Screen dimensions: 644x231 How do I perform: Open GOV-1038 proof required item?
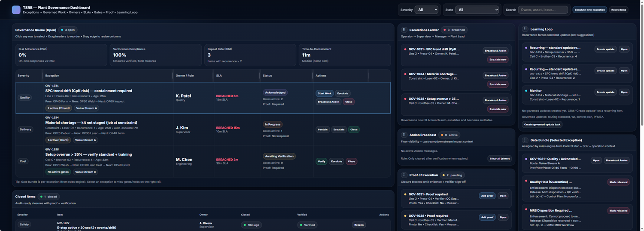pyautogui.click(x=503, y=217)
